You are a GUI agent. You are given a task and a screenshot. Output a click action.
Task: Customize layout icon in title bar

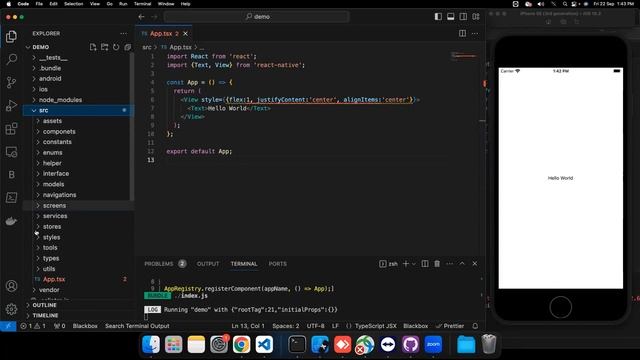click(476, 17)
